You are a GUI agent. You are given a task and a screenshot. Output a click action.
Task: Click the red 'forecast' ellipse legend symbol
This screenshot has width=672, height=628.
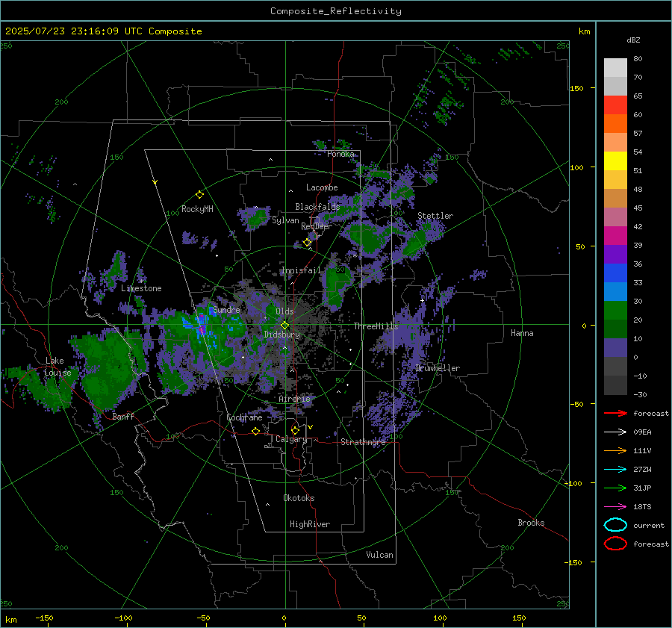[x=615, y=544]
